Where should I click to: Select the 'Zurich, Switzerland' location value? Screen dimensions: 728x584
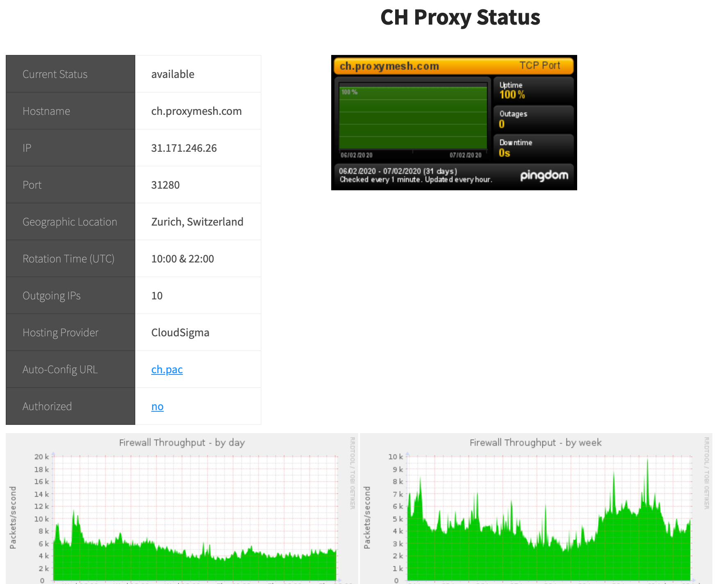coord(197,222)
